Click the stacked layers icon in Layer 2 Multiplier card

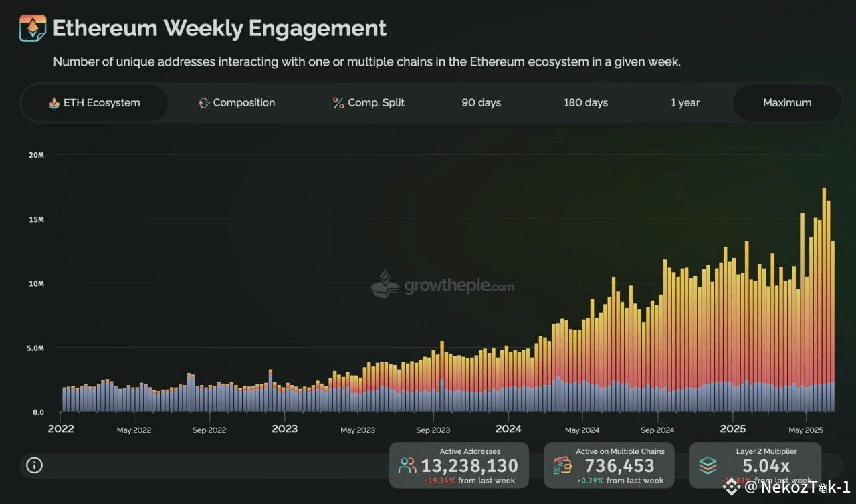click(708, 465)
